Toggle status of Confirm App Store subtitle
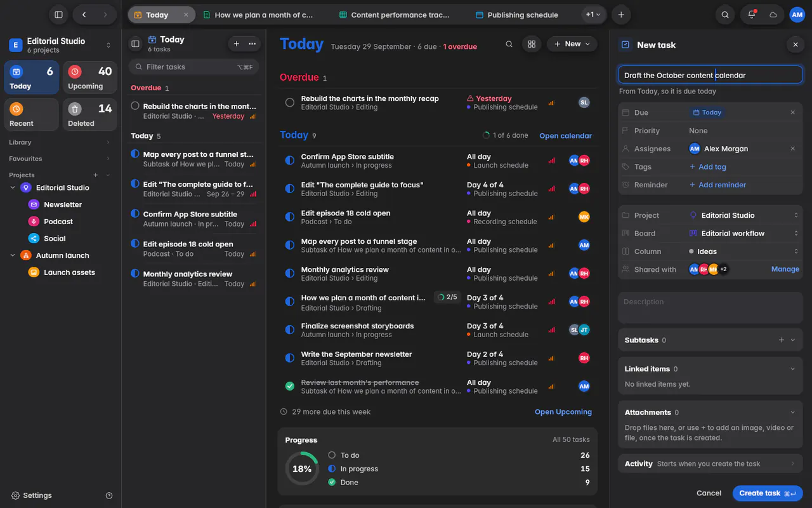Image resolution: width=812 pixels, height=508 pixels. 290,161
